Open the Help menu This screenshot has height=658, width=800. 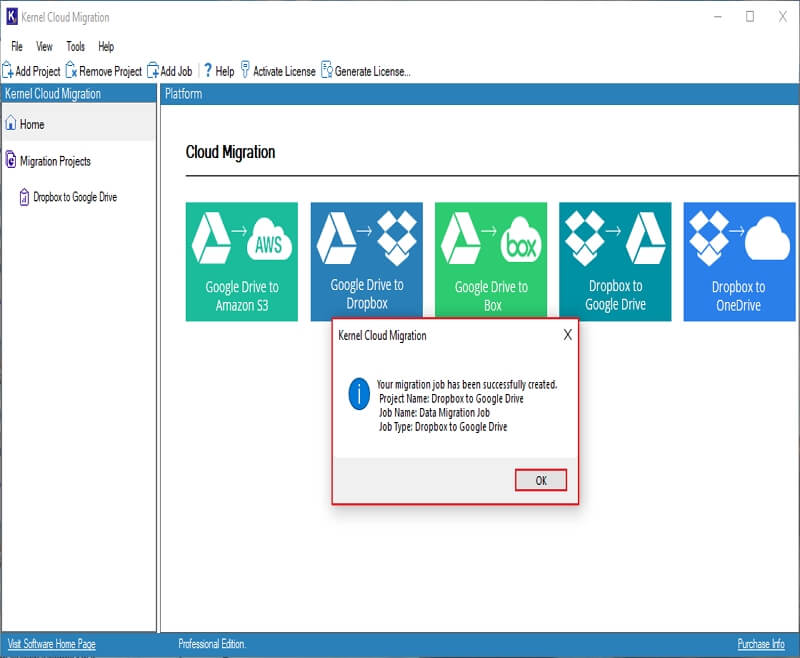tap(106, 46)
